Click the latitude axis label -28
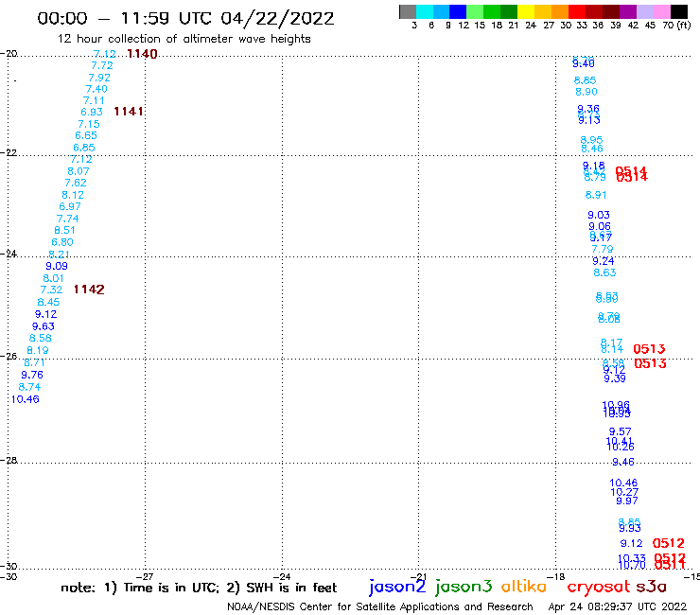 tap(9, 461)
